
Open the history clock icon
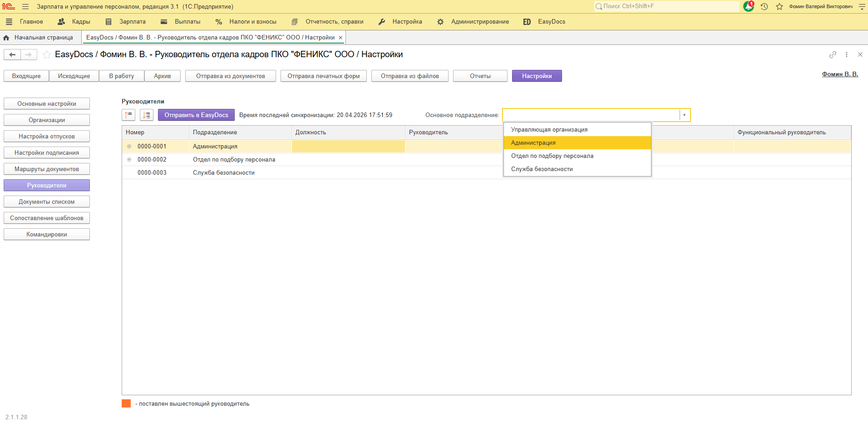point(764,7)
